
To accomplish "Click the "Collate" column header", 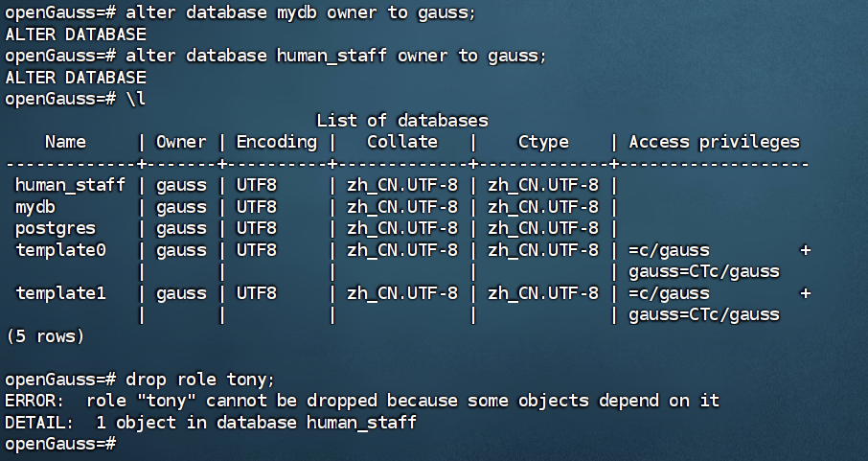I will coord(402,142).
